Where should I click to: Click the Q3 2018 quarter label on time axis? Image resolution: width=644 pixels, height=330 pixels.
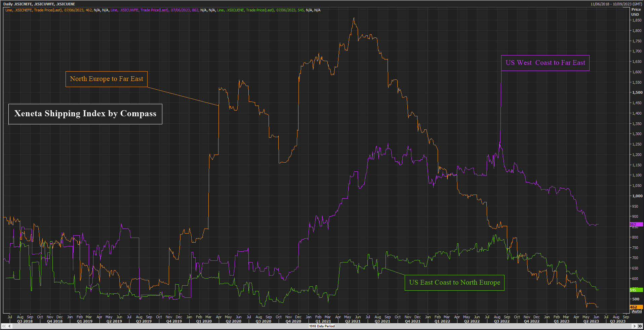point(25,321)
